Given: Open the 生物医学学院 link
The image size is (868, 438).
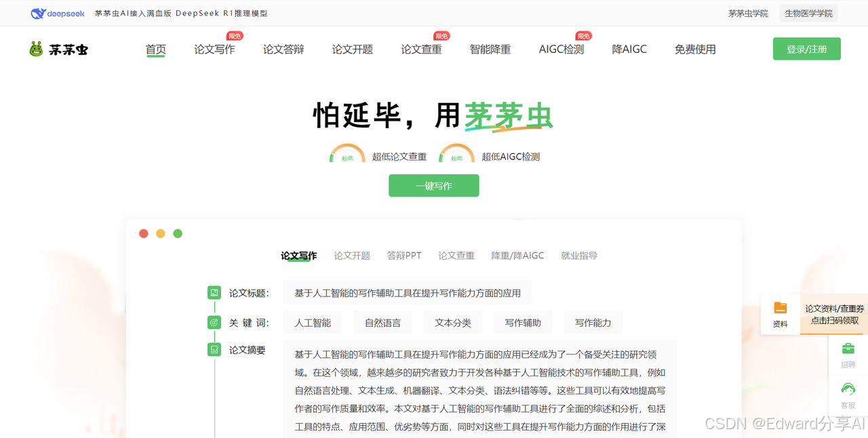Looking at the screenshot, I should click(x=808, y=14).
